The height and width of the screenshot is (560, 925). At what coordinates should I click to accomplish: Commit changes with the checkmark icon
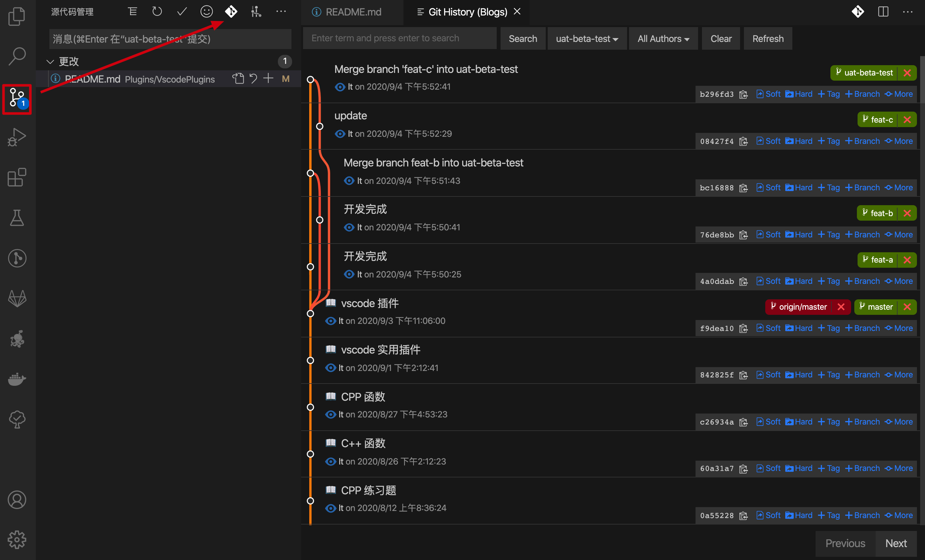[x=182, y=12]
